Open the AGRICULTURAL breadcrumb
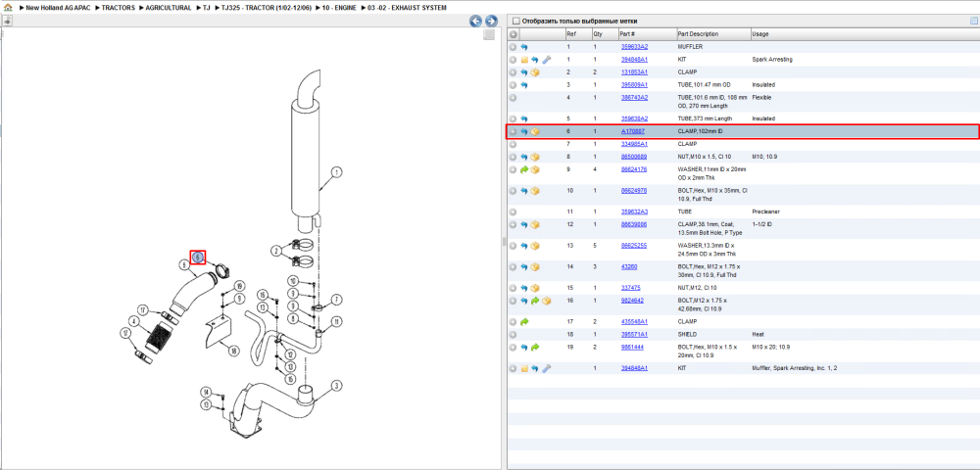The width and height of the screenshot is (980, 470). click(169, 8)
